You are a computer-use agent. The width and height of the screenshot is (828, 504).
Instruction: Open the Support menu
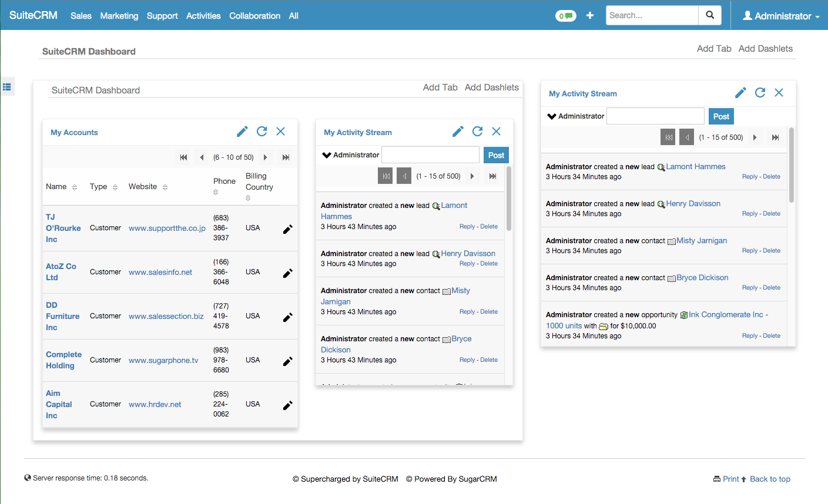[162, 16]
